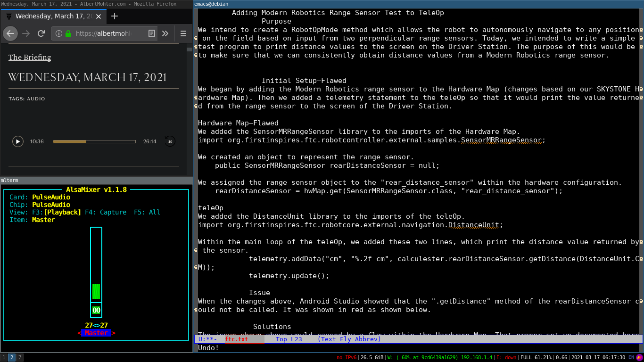644x362 pixels.
Task: Click the Firefox forward arrow
Action: point(26,33)
